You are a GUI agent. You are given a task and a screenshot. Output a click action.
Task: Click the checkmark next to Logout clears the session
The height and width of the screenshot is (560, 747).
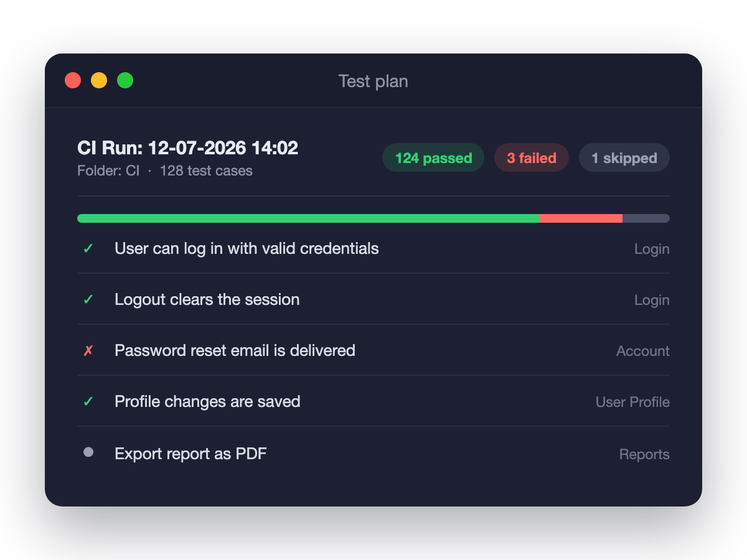pos(88,300)
